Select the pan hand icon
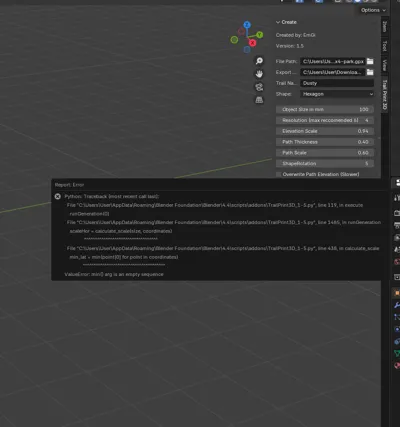The image size is (400, 427). pyautogui.click(x=259, y=74)
